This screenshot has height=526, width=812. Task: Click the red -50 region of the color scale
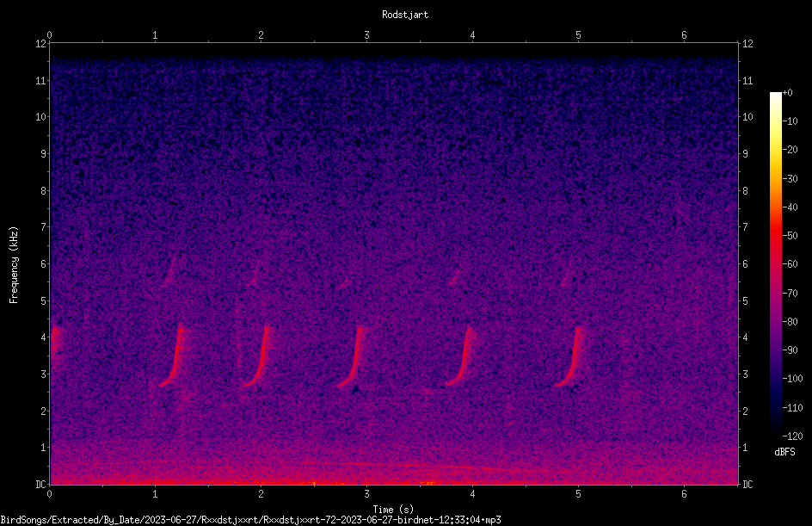pos(775,236)
